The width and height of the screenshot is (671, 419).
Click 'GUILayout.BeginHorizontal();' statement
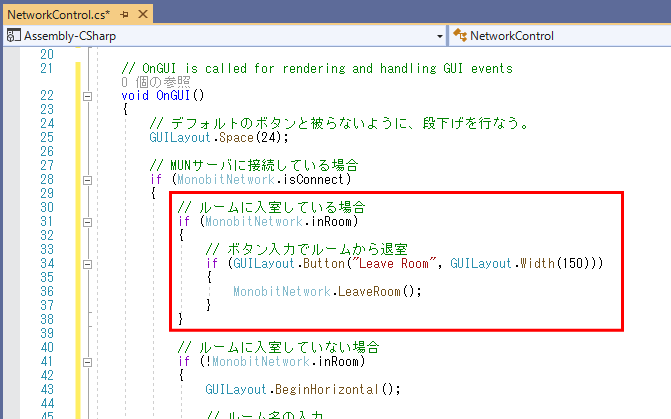(303, 389)
